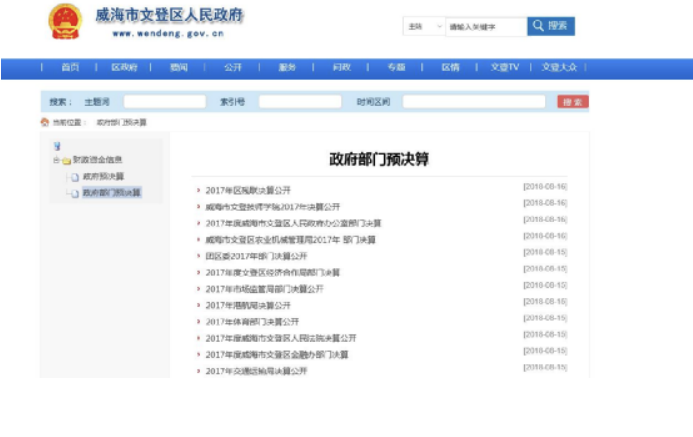This screenshot has height=437, width=693.
Task: Collapse the 财政资金信息 tree node
Action: pos(56,160)
